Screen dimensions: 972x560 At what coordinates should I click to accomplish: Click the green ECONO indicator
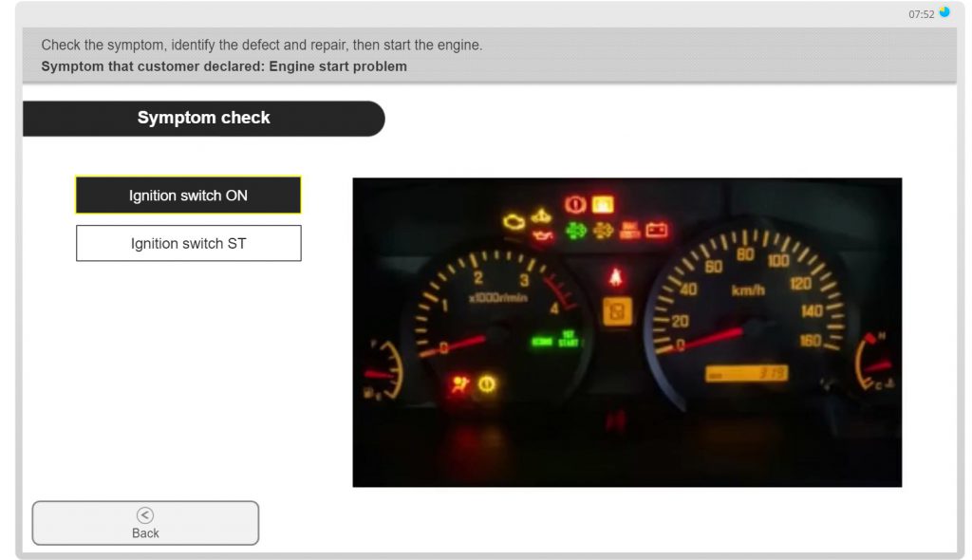542,341
